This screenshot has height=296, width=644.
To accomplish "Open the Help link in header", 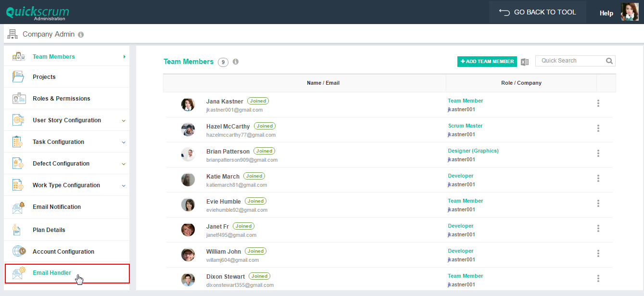I will click(606, 13).
